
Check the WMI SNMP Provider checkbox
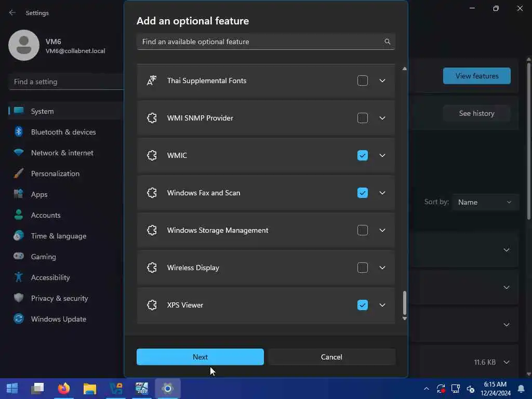pyautogui.click(x=362, y=118)
